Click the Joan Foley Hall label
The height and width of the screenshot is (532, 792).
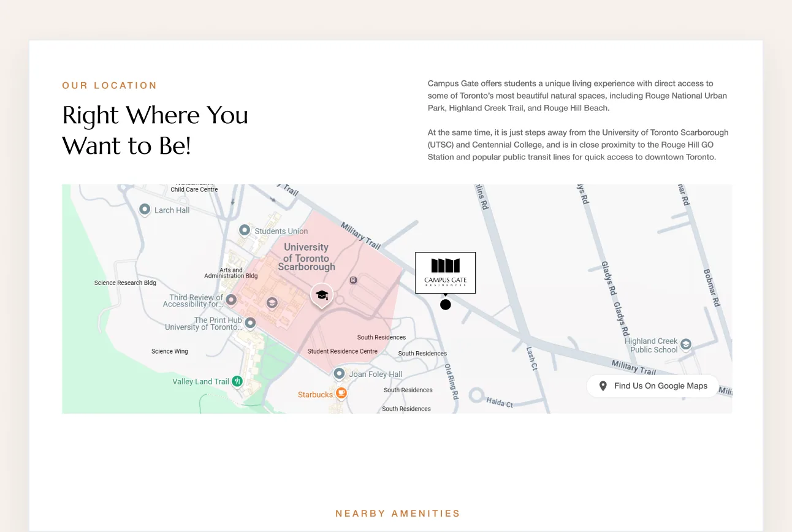pos(376,374)
